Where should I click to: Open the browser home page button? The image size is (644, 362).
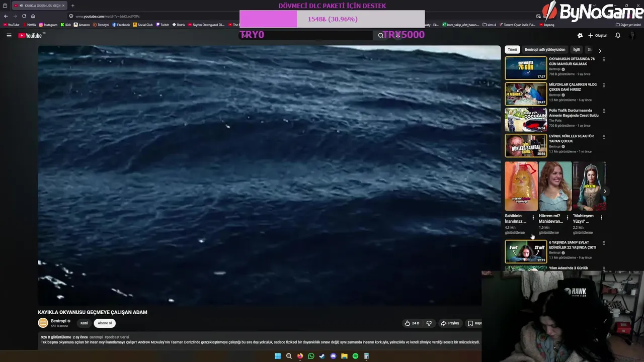33,16
